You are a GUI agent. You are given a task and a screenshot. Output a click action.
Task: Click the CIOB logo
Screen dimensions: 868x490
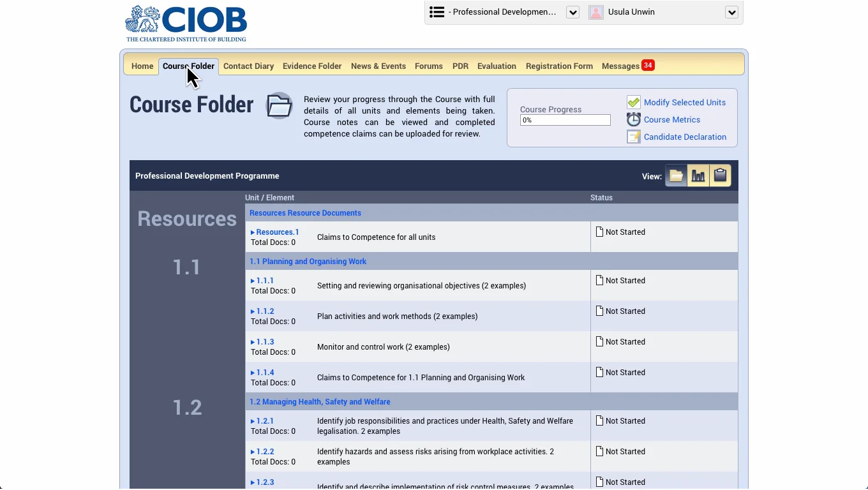[186, 24]
